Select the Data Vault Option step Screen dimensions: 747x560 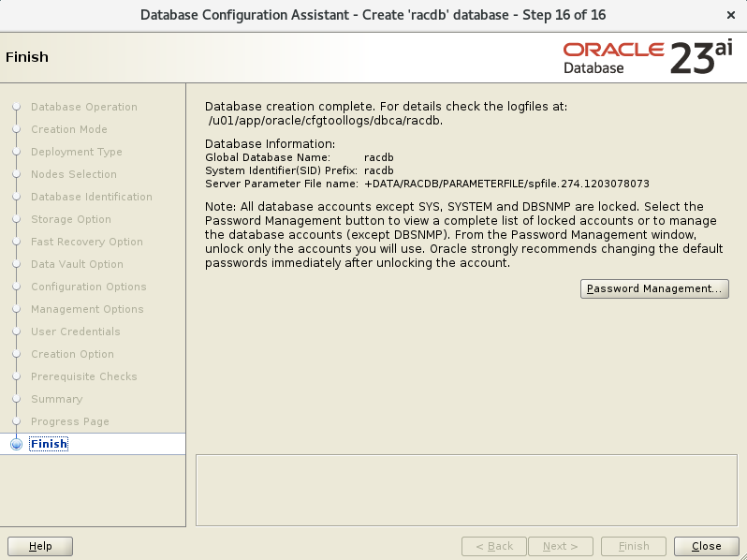pyautogui.click(x=77, y=264)
